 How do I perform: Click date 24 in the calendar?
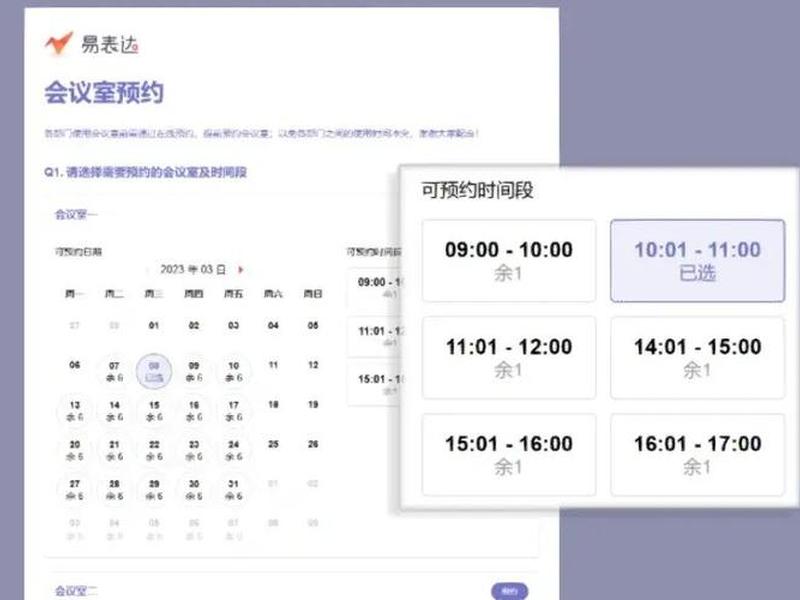point(234,450)
